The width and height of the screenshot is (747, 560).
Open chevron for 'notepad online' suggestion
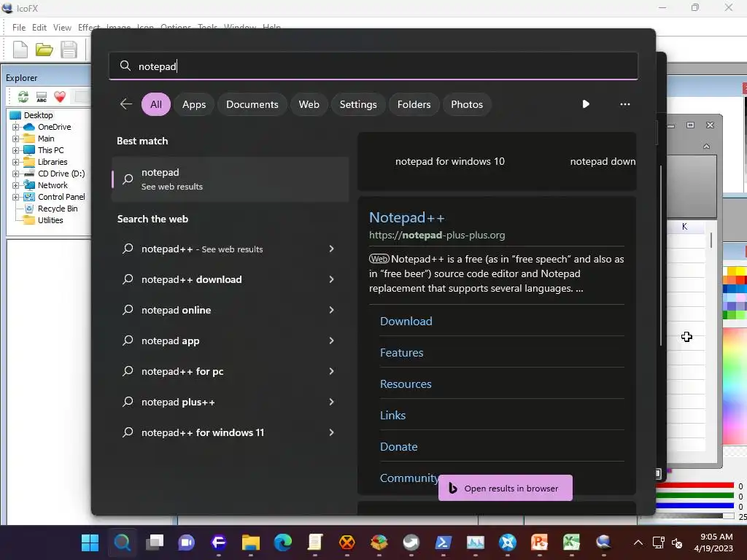[332, 310]
